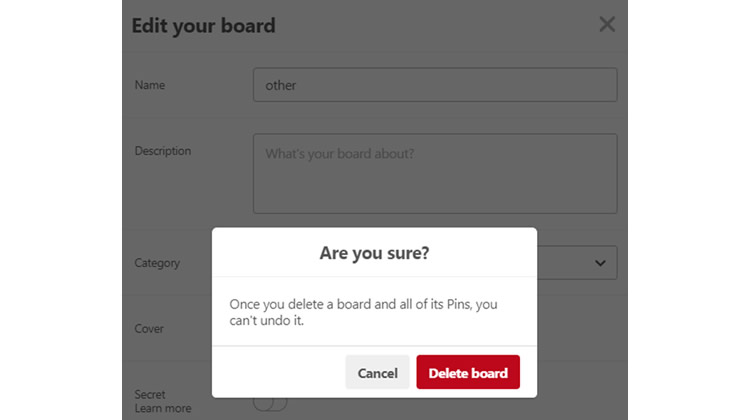Close the Edit your board panel

click(607, 24)
